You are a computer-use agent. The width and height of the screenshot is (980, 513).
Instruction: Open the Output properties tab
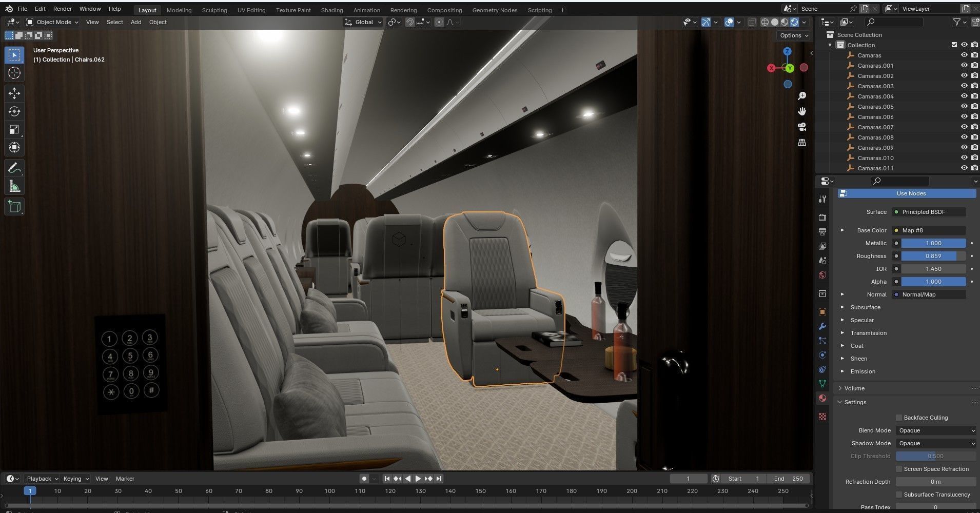tap(822, 231)
